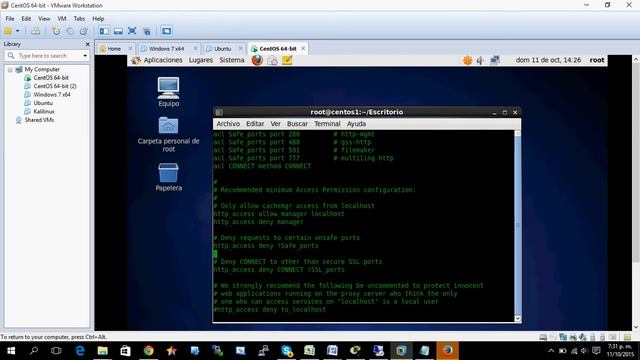
Task: Open the terminal window menu icon
Action: tap(219, 112)
